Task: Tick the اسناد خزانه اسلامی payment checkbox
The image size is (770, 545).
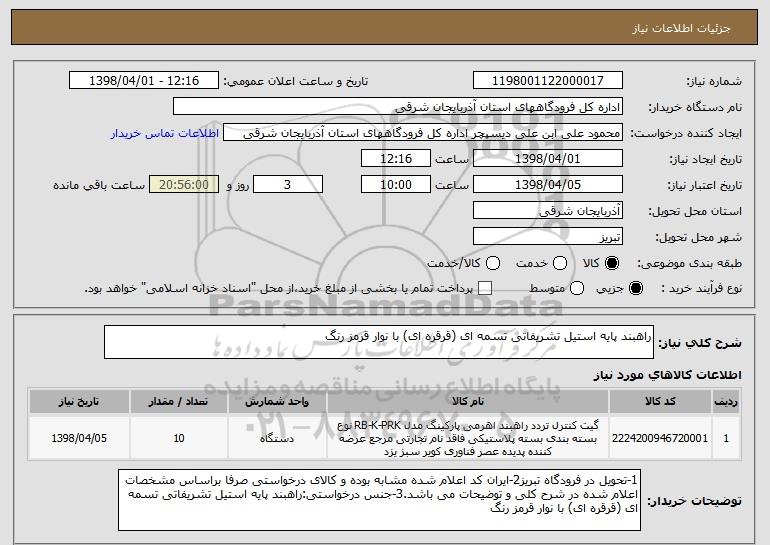Action: click(485, 288)
